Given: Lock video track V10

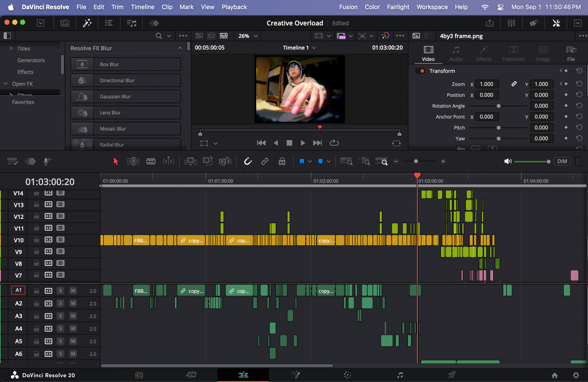Looking at the screenshot, I should tap(36, 240).
